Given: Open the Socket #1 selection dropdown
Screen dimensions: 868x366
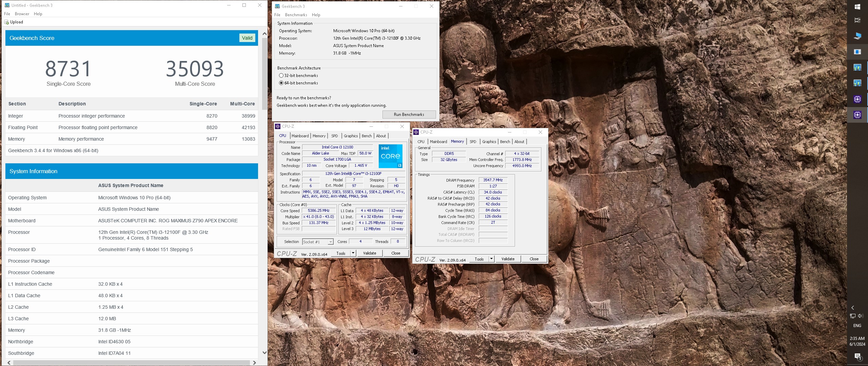Looking at the screenshot, I should click(x=318, y=242).
